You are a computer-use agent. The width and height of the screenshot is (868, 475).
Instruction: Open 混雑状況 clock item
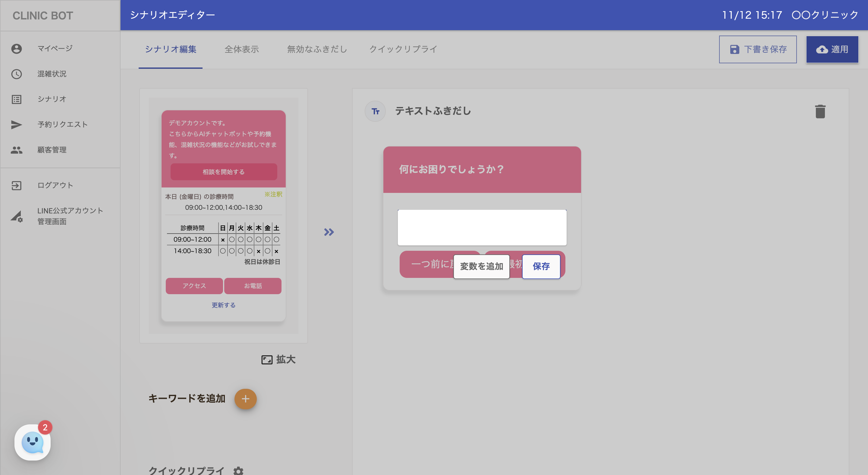52,74
